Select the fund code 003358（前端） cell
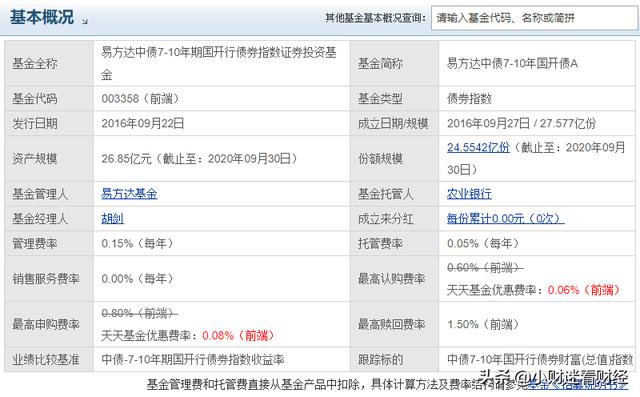The width and height of the screenshot is (640, 397). point(221,98)
